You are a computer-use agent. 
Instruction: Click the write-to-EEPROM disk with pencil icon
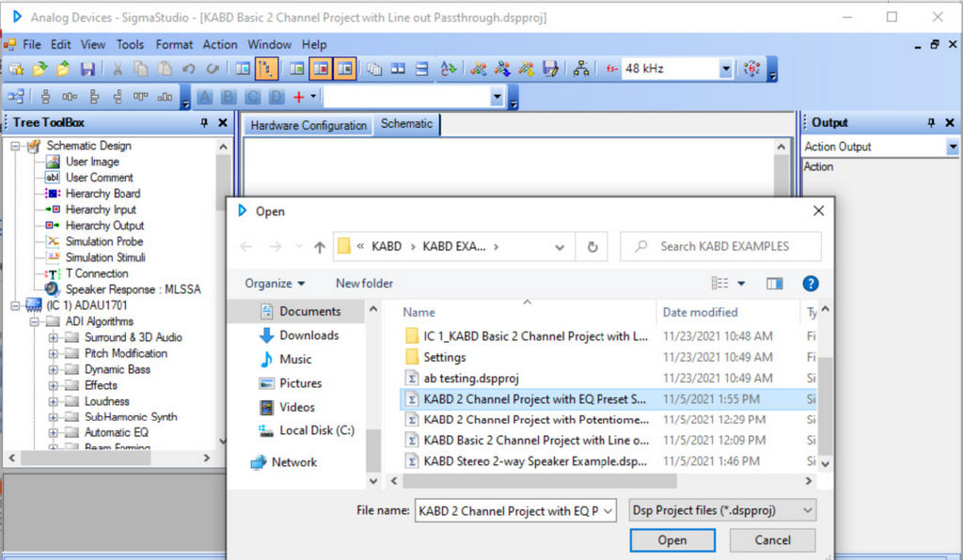pos(549,69)
